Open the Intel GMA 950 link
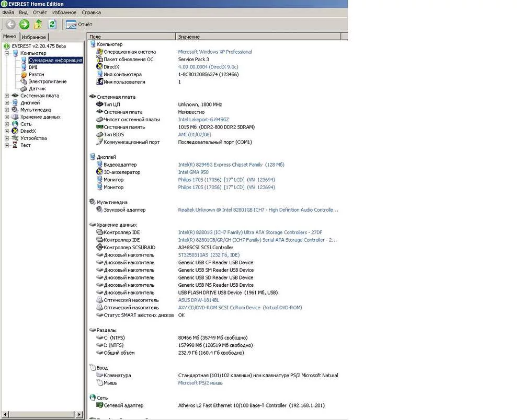523x420 pixels. (193, 172)
